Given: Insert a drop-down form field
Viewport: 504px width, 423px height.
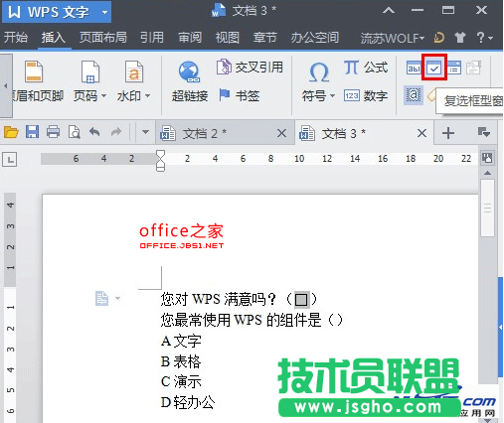Looking at the screenshot, I should (x=454, y=68).
